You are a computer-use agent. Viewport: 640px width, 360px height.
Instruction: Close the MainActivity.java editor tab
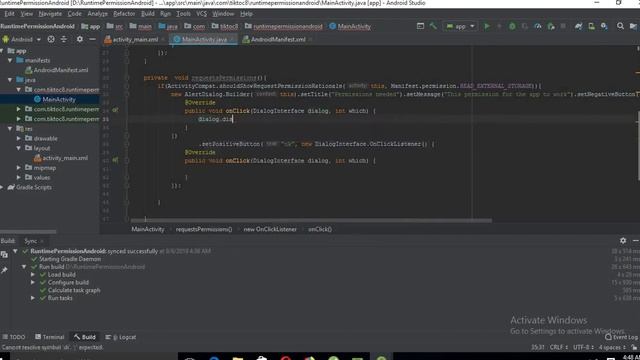(232, 40)
